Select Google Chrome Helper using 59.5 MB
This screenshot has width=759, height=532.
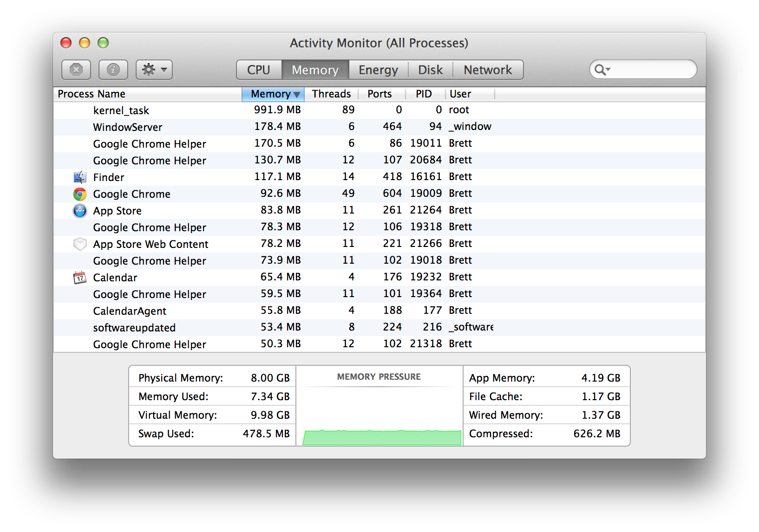[x=379, y=294]
